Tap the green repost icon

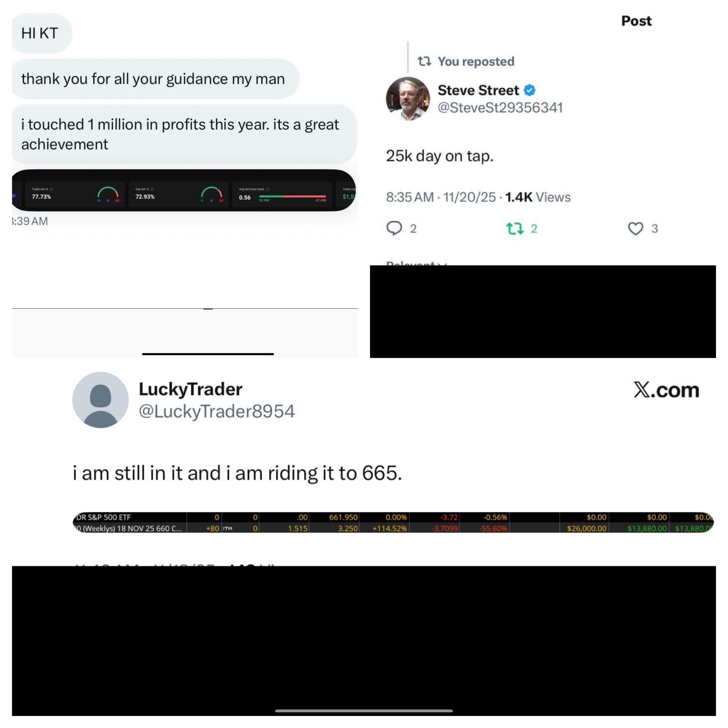514,228
